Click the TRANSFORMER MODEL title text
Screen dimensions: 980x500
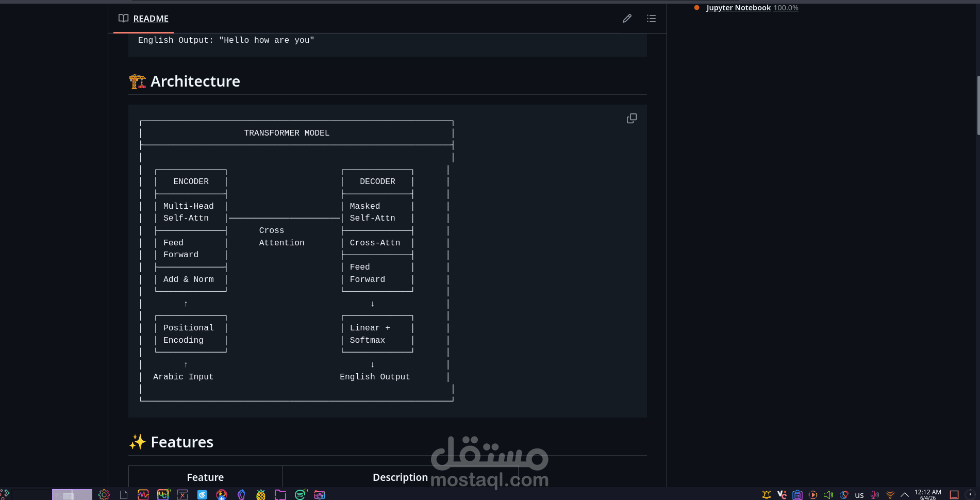click(287, 133)
